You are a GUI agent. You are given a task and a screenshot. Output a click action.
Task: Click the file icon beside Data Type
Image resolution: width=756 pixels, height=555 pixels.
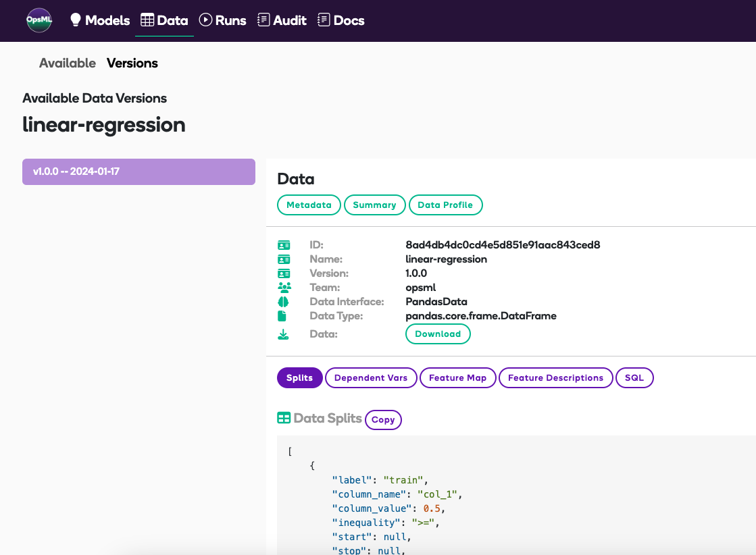282,316
